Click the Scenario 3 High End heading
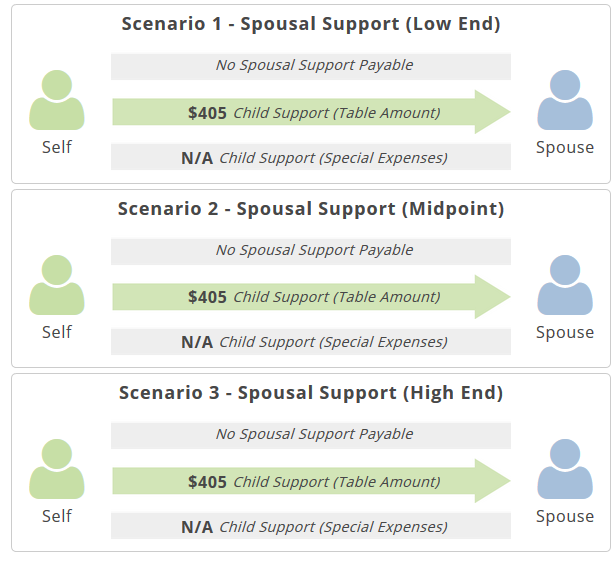 click(x=311, y=393)
